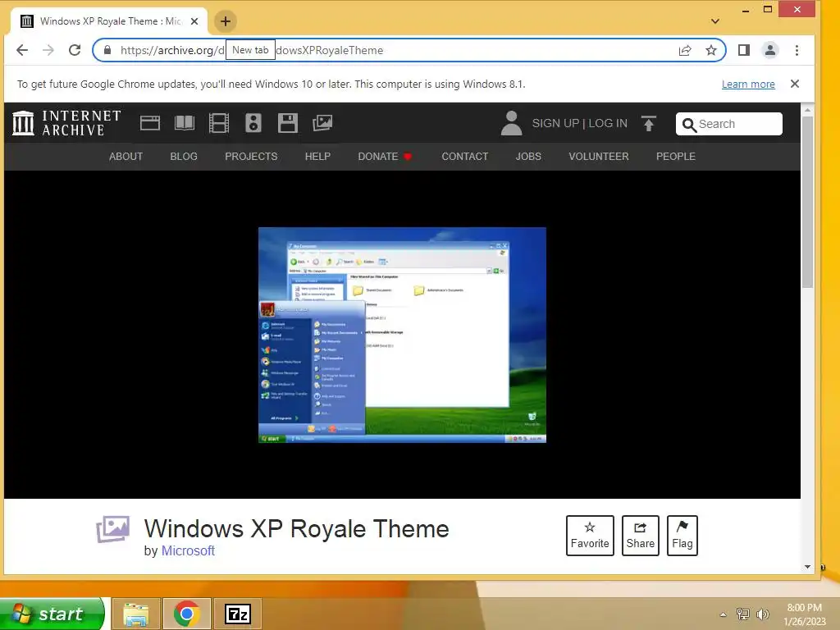Open the CONTACT menu item
Viewport: 840px width, 630px height.
[x=465, y=157]
